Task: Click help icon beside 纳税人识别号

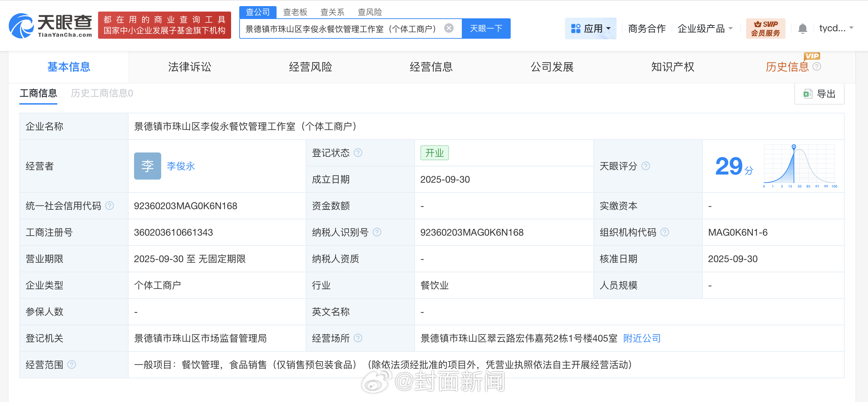Action: (x=377, y=232)
